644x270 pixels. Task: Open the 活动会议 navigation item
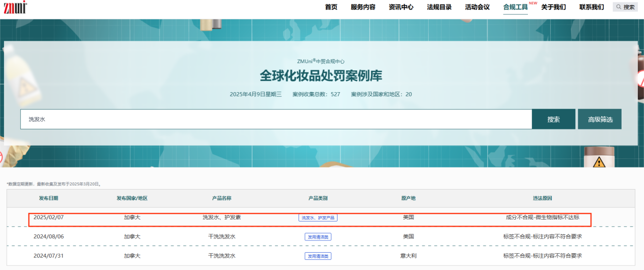(x=478, y=7)
